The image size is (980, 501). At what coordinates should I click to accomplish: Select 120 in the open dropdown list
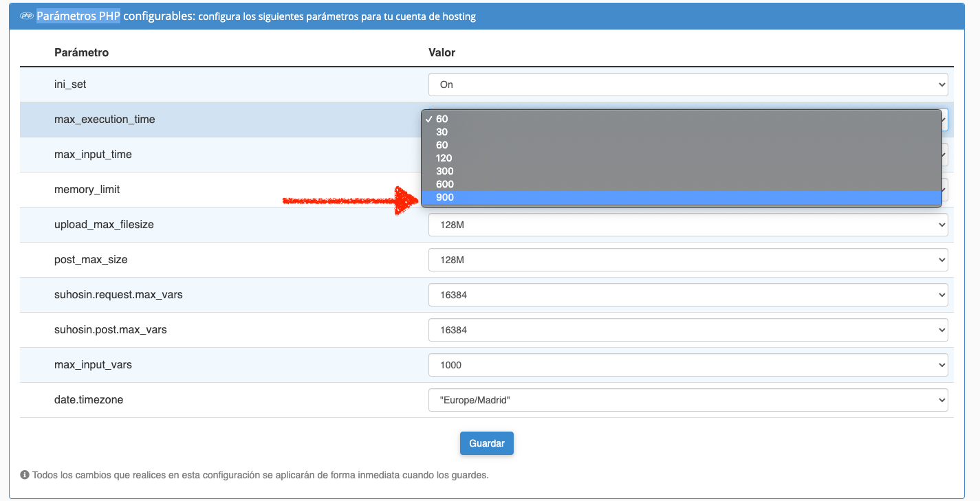click(x=681, y=158)
